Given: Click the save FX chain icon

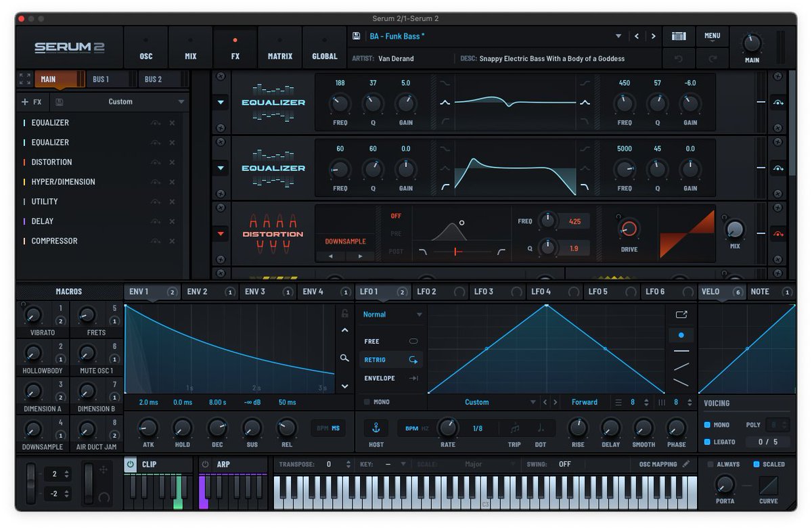Looking at the screenshot, I should tap(60, 102).
